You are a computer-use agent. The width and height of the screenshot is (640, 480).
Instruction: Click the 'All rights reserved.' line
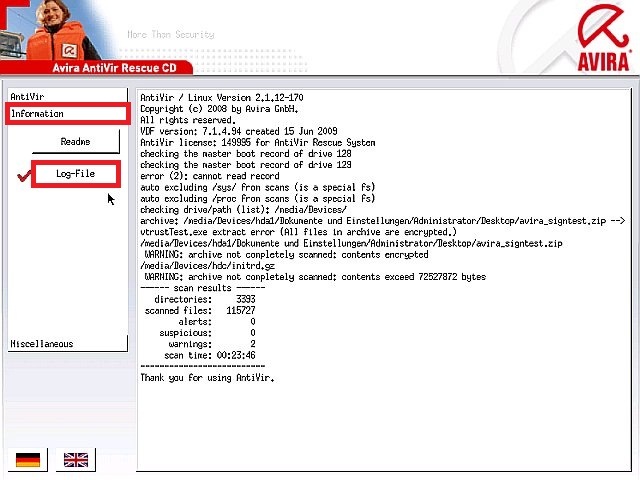(x=188, y=120)
